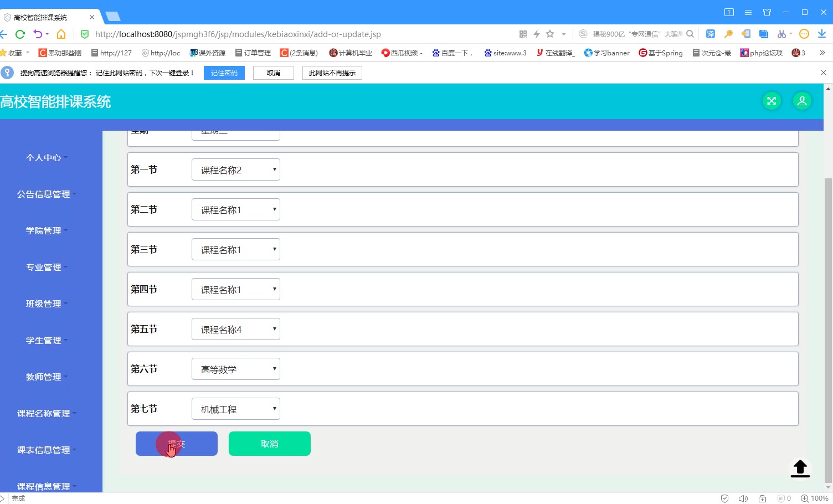Image resolution: width=833 pixels, height=504 pixels.
Task: Expand 教师管理 sidebar menu
Action: tap(47, 377)
